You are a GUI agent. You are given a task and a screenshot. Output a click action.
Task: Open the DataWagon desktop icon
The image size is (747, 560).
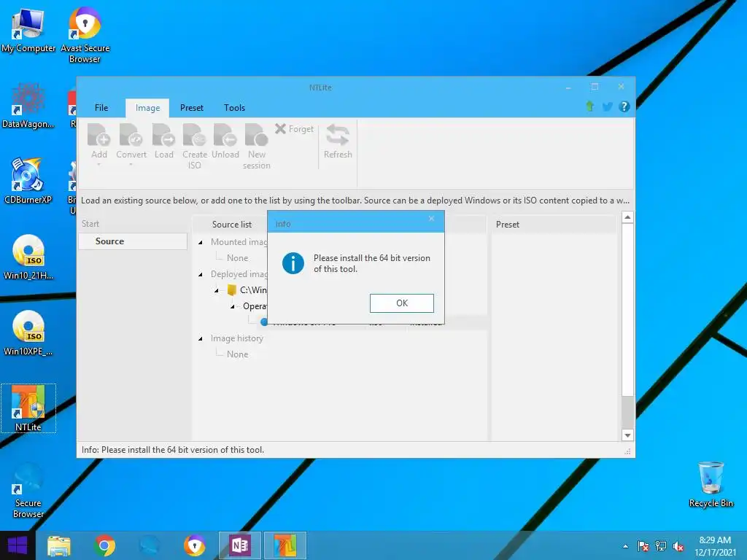28,106
